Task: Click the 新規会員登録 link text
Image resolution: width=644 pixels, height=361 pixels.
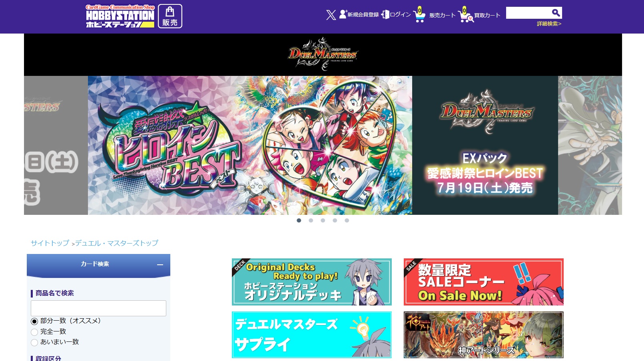Action: [x=363, y=15]
